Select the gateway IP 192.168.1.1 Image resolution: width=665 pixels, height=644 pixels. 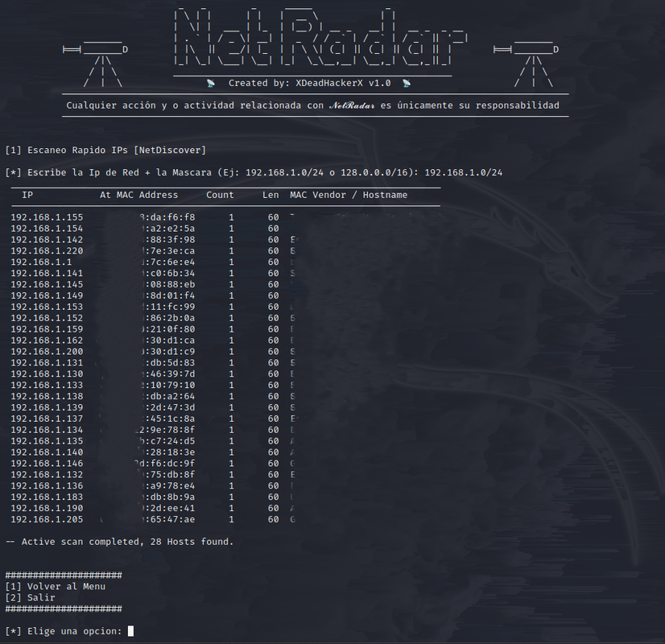point(42,262)
